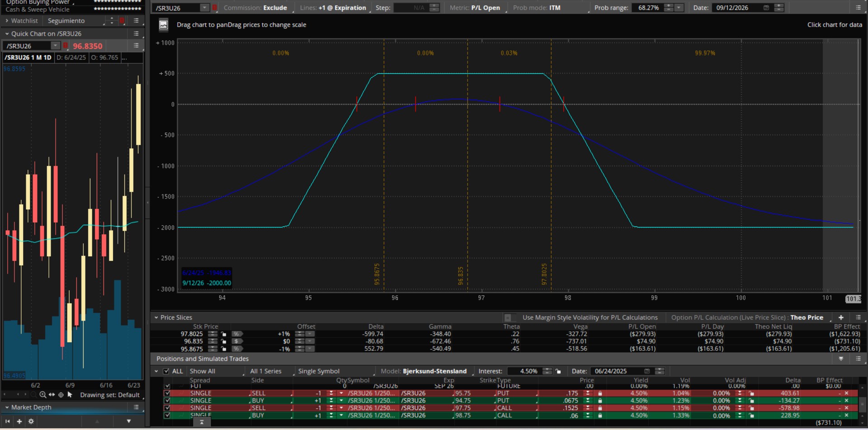Screen dimensions: 868x430
Task: Click the Show All positions filter
Action: [202, 371]
